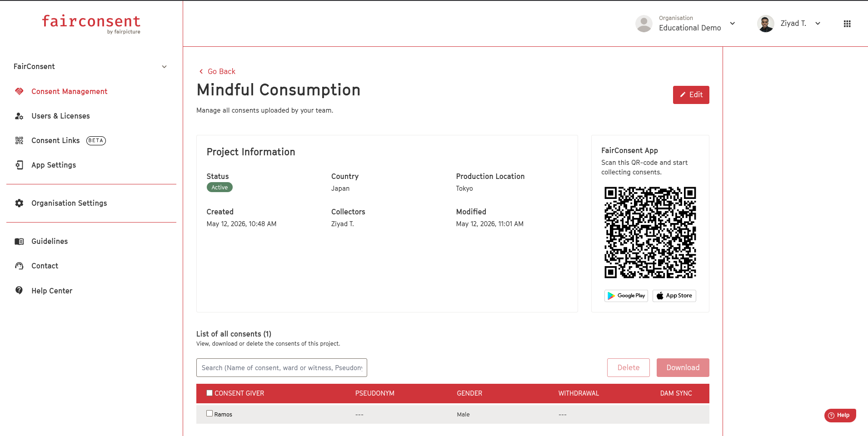Screen dimensions: 868x436
Task: Open Consent Links menu item
Action: tap(55, 140)
